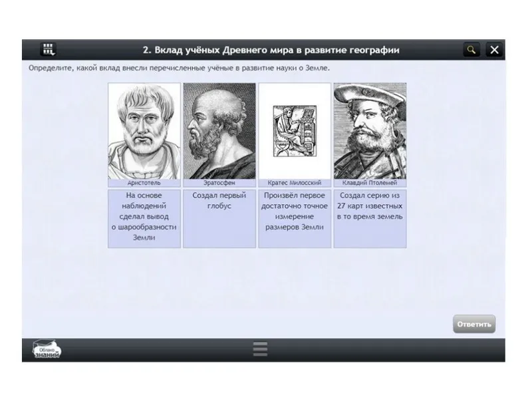532x399 pixels.
Task: Select the Claudius Ptolemy portrait with hat
Action: 370,131
